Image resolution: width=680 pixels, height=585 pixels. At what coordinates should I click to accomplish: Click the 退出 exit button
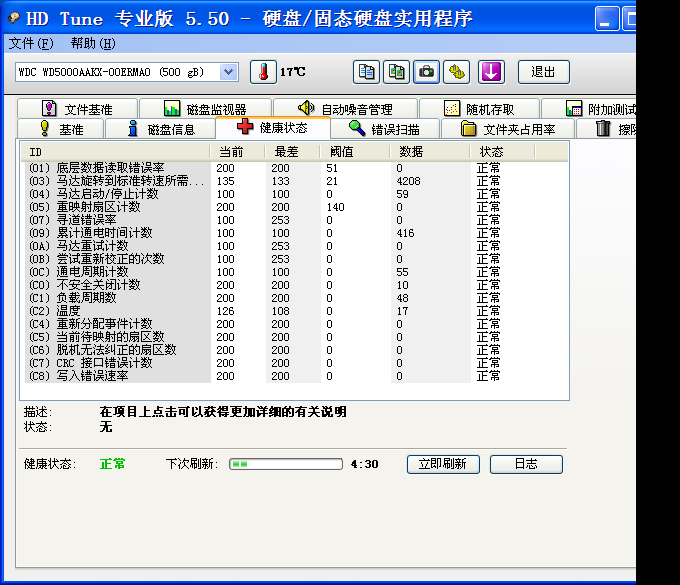point(543,72)
